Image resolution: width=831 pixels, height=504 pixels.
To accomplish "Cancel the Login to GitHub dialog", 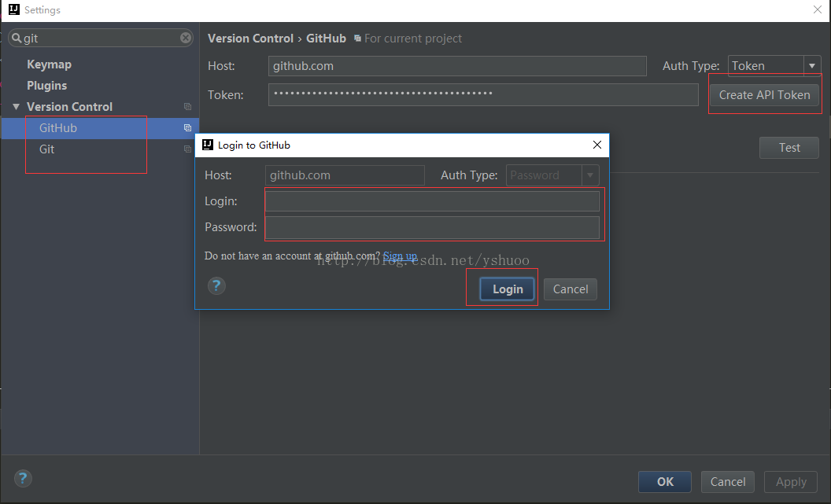I will pyautogui.click(x=571, y=289).
